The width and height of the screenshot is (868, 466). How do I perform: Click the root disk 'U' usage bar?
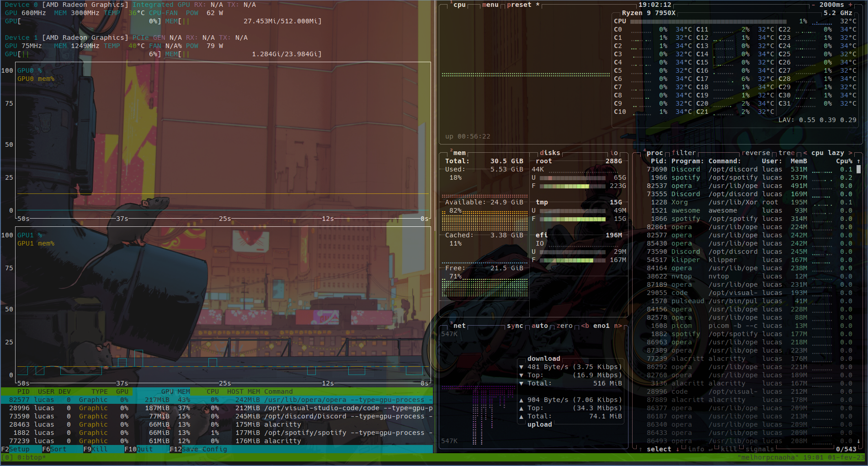pos(572,177)
